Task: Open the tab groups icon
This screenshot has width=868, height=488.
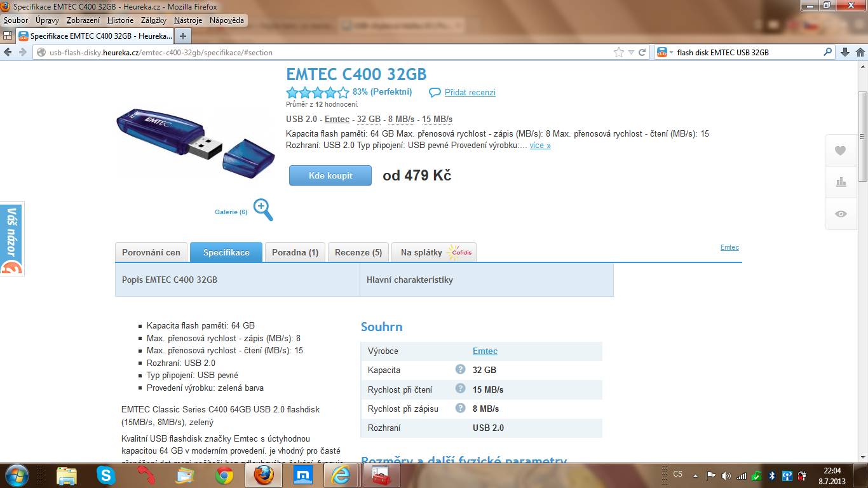Action: click(x=8, y=36)
